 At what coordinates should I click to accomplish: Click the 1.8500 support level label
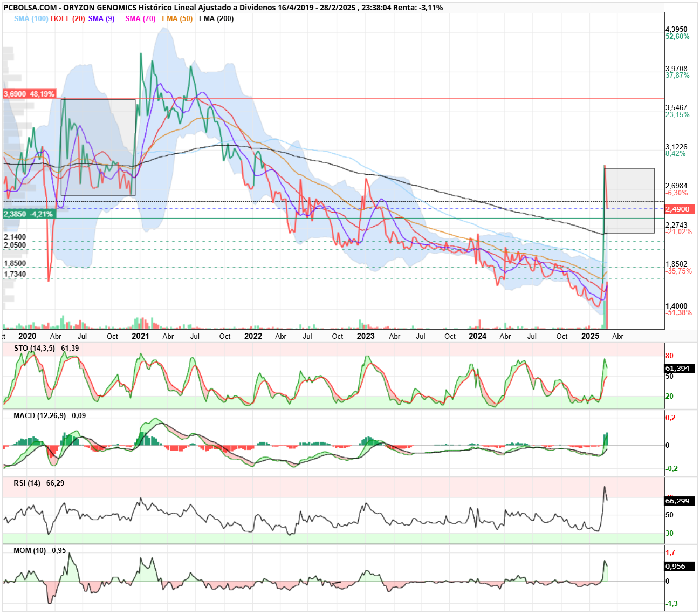point(15,263)
